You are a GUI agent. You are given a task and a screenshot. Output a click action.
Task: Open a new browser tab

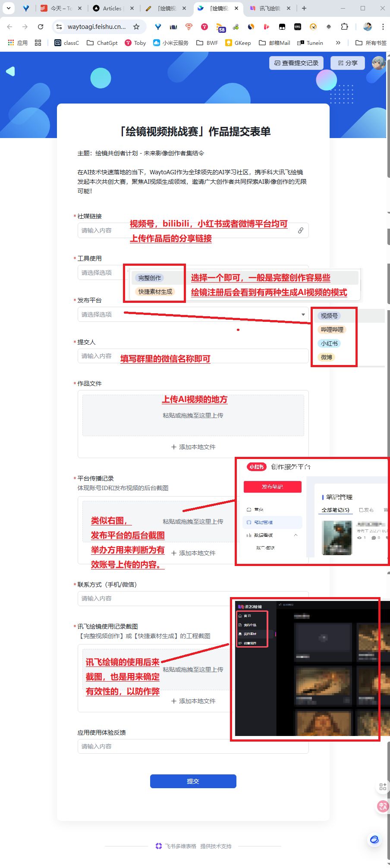[304, 8]
